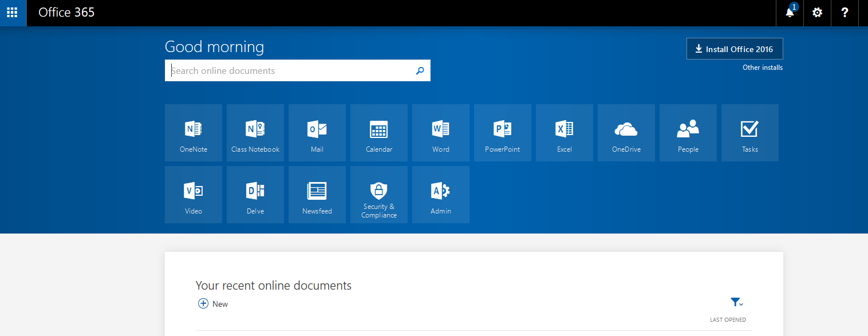Open the Newsfeed tile

coord(317,195)
